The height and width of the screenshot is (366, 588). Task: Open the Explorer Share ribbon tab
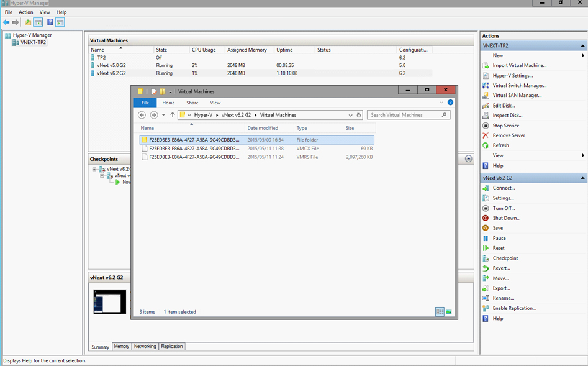(192, 103)
